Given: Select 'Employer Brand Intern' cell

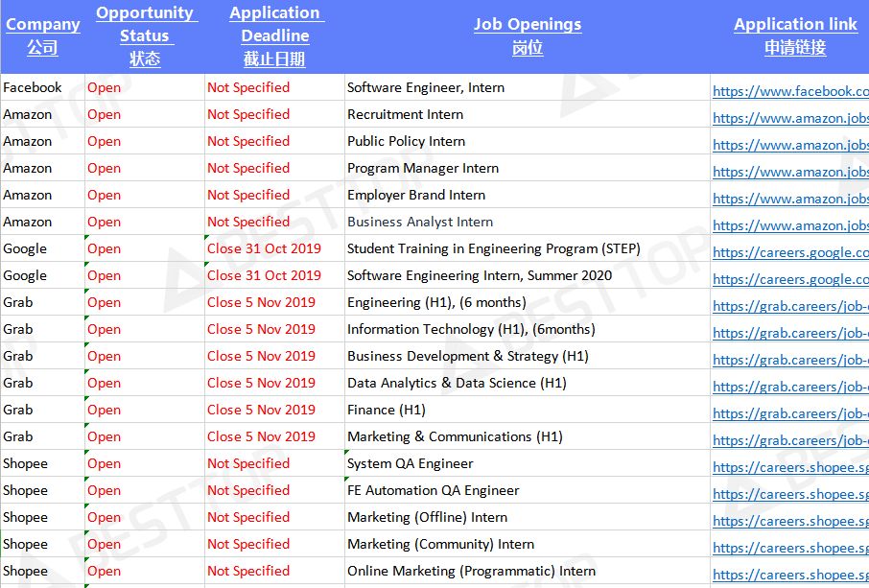Looking at the screenshot, I should (527, 195).
